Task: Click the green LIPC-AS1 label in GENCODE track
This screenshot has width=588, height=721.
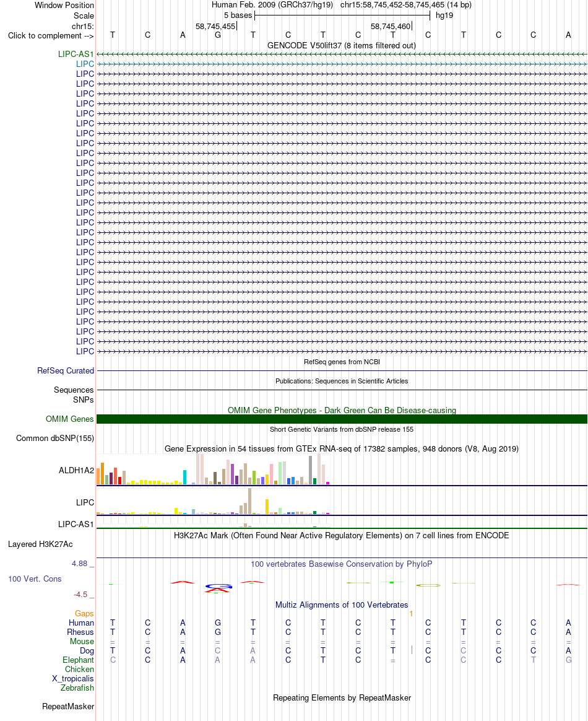Action: (x=76, y=55)
